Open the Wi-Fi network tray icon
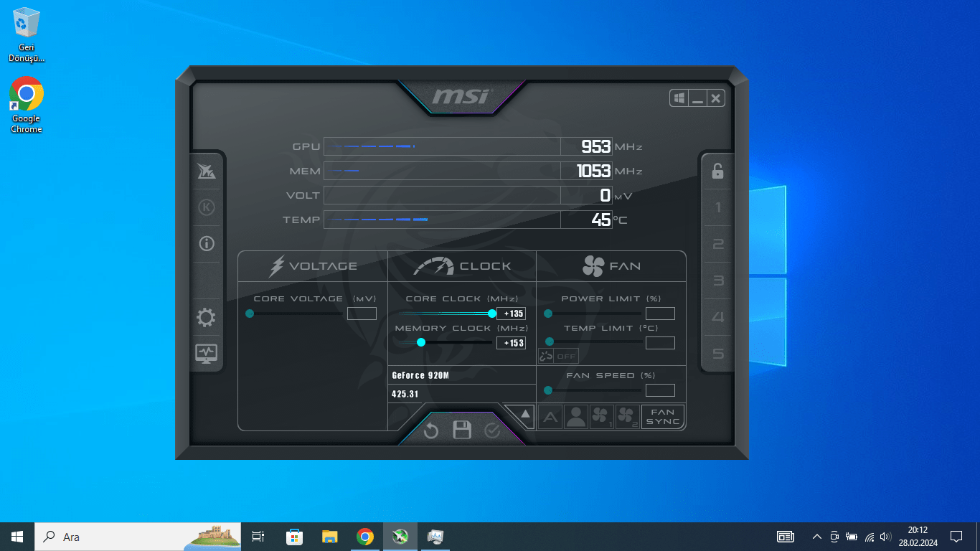980x551 pixels. pos(869,537)
